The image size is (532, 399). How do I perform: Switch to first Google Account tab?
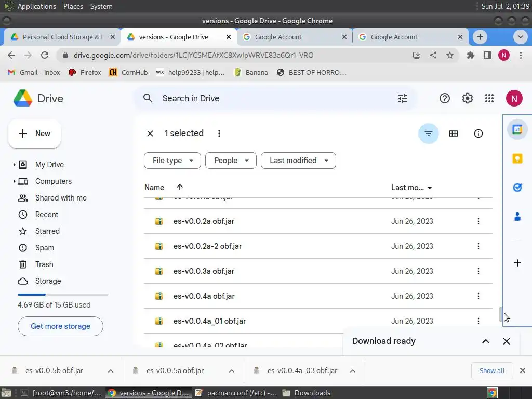(295, 37)
